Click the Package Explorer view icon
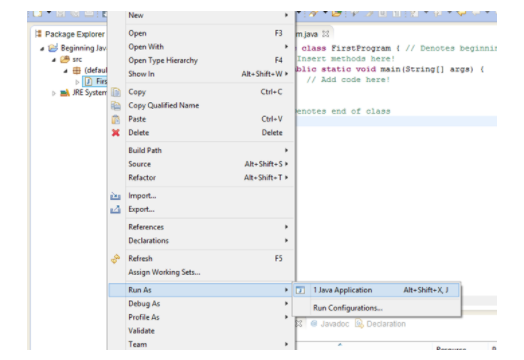The image size is (524, 360). pos(38,34)
